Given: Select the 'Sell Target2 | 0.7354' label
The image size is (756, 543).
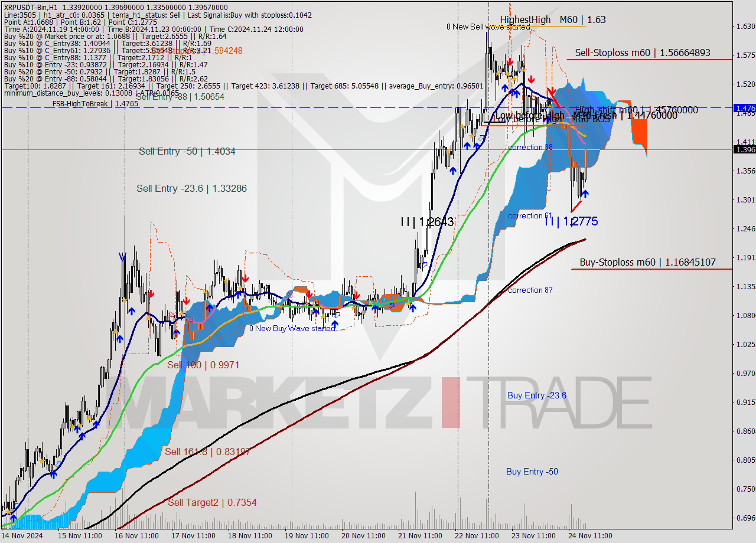Looking at the screenshot, I should click(x=212, y=502).
